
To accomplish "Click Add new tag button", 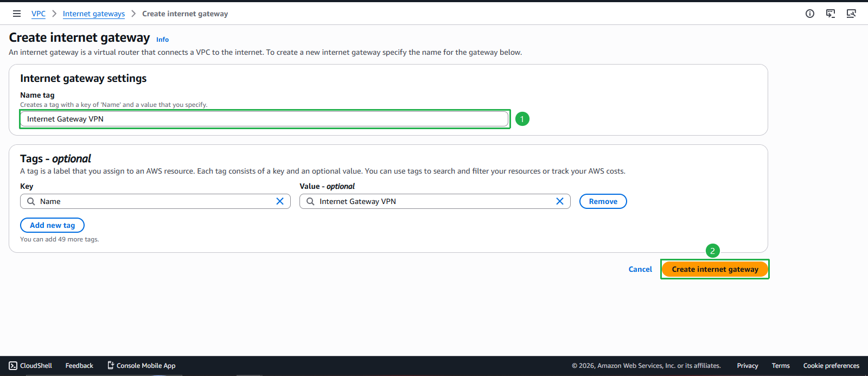I will [52, 225].
